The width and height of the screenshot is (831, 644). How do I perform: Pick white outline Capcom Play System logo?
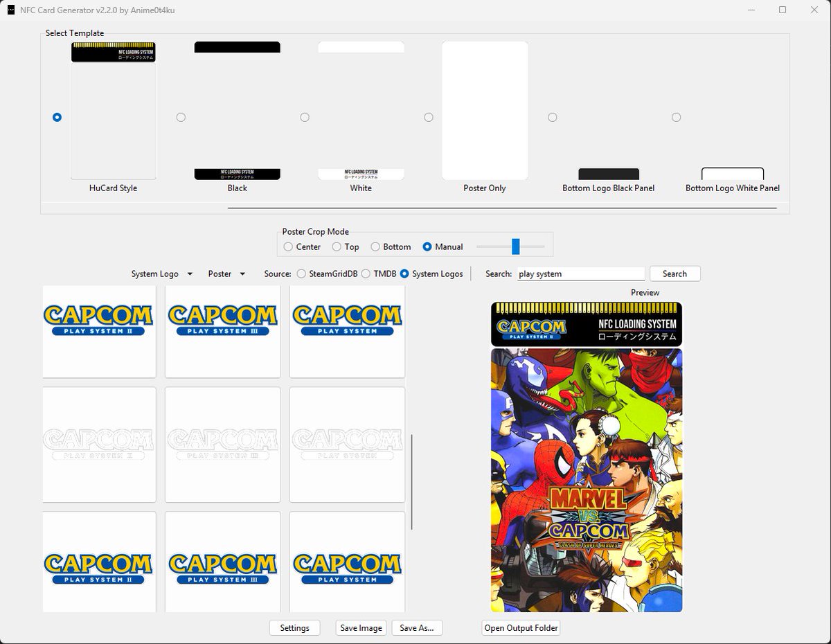[347, 445]
